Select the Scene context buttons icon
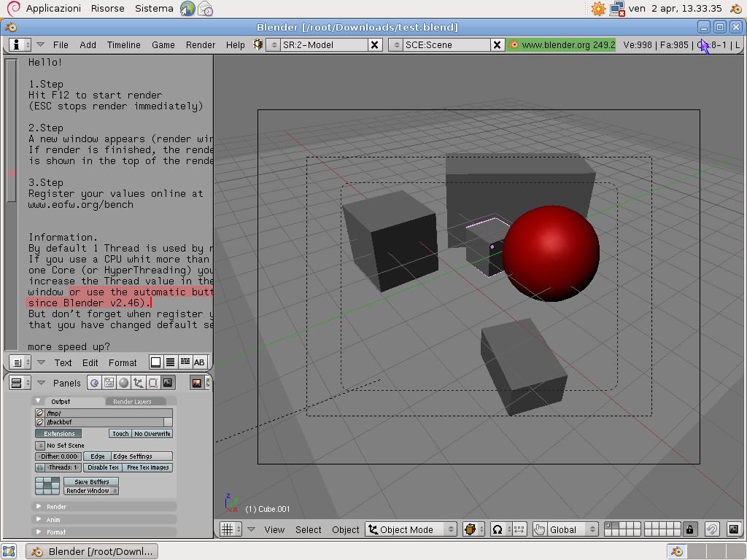Viewport: 747px width, 560px height. click(168, 383)
